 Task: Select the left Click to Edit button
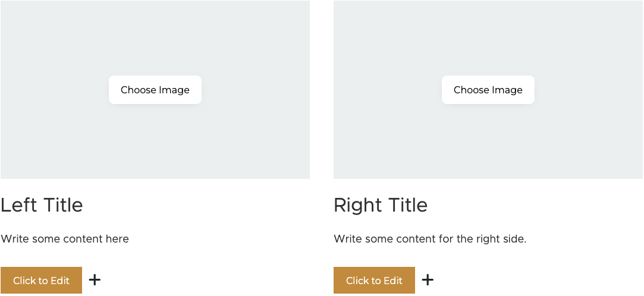41,281
